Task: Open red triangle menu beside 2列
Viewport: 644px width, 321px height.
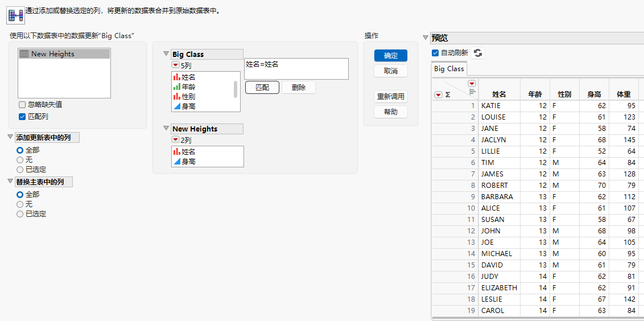Action: coord(176,140)
